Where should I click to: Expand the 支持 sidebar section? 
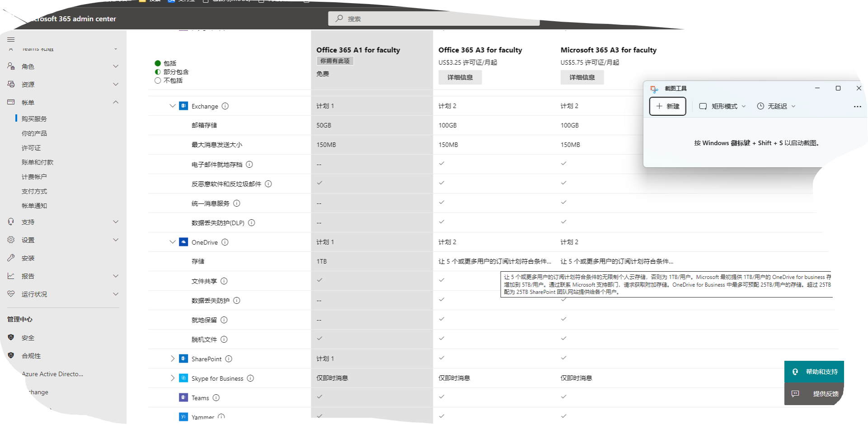pyautogui.click(x=116, y=222)
